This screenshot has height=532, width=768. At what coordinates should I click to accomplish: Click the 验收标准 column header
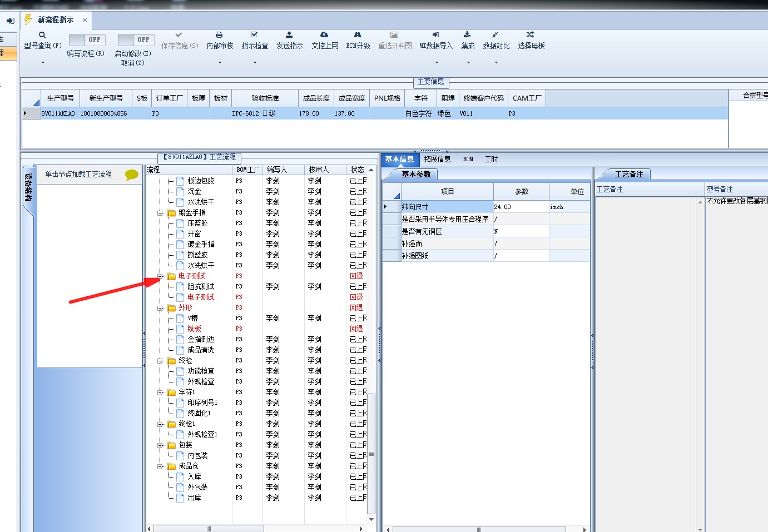(x=265, y=98)
